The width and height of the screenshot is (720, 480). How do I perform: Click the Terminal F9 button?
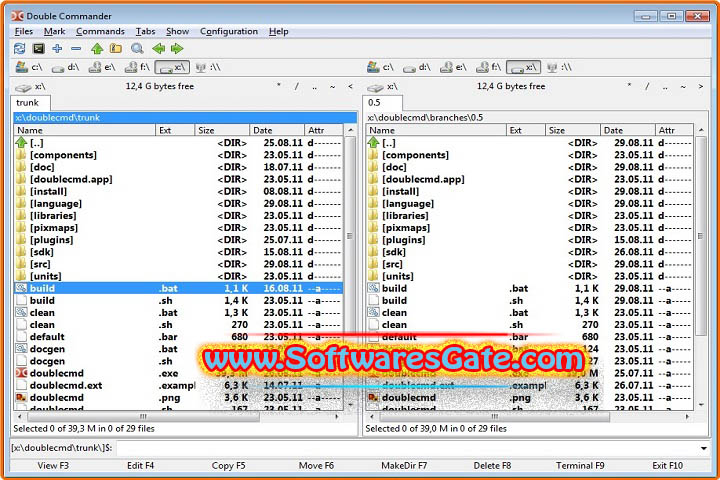(x=580, y=465)
